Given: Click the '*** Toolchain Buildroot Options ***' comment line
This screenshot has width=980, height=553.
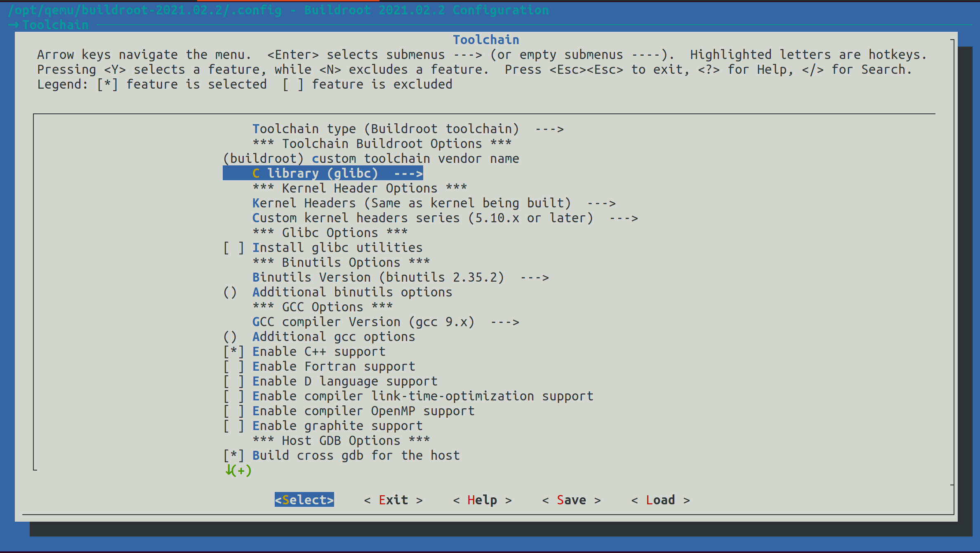Looking at the screenshot, I should coord(382,144).
